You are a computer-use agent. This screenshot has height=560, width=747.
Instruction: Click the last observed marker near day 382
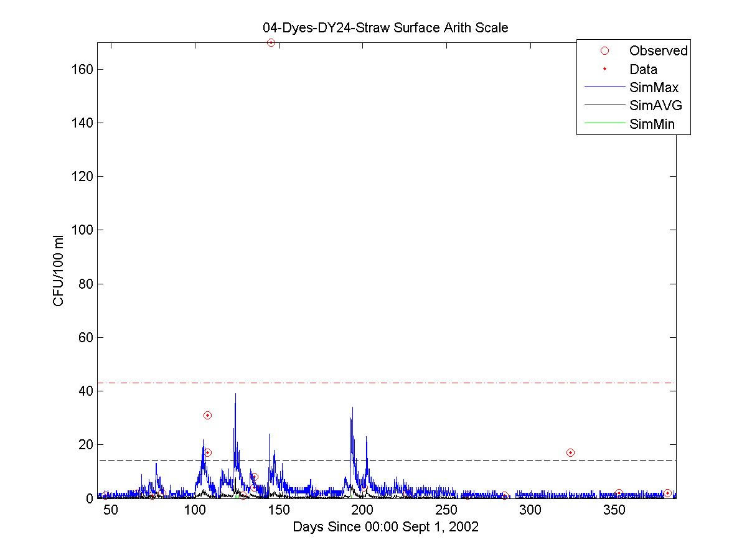(x=667, y=493)
